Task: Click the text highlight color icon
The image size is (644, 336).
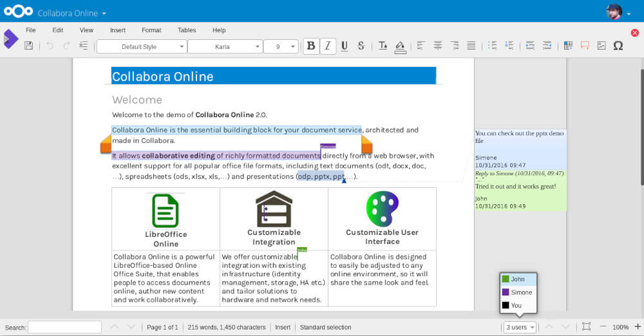Action: pyautogui.click(x=400, y=46)
